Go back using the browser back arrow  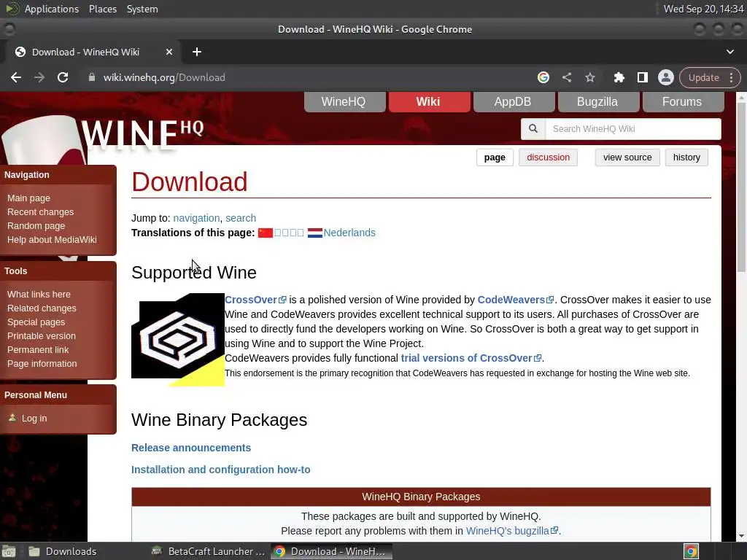pyautogui.click(x=16, y=77)
